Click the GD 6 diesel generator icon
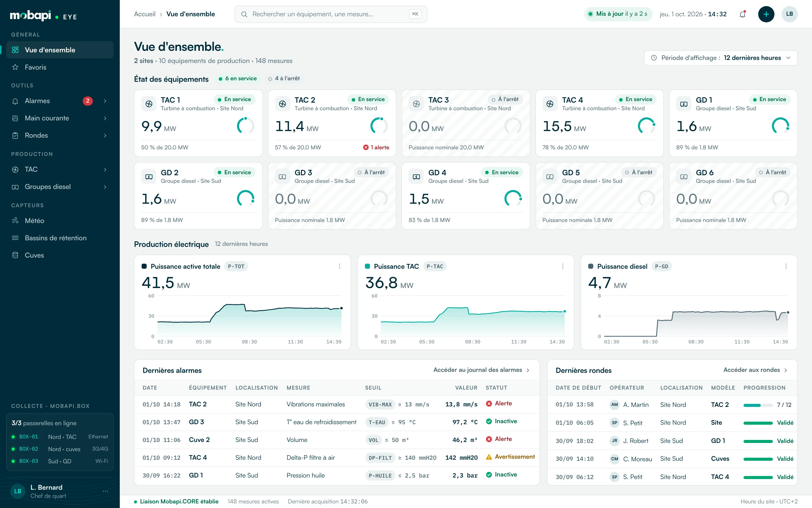Image resolution: width=812 pixels, height=508 pixels. click(684, 177)
